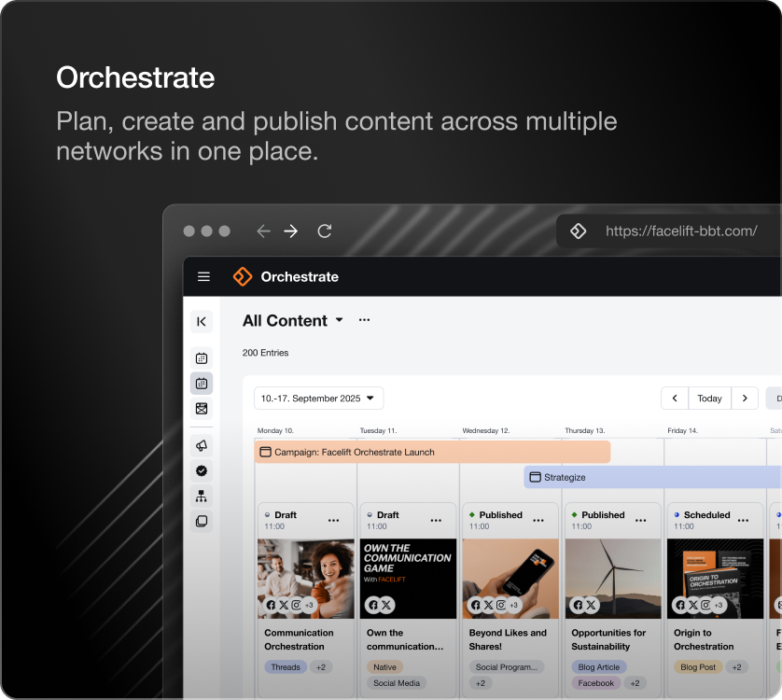Click the Social Media tag

click(397, 683)
